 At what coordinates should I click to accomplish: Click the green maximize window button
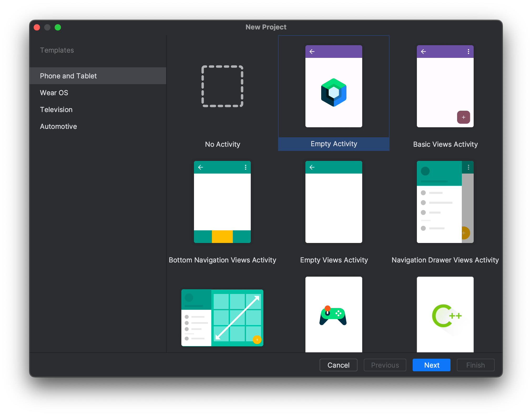click(x=58, y=27)
